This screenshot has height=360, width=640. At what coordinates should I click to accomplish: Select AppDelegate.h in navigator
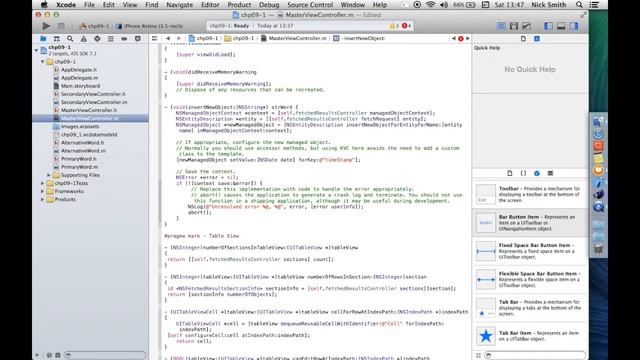(79, 70)
